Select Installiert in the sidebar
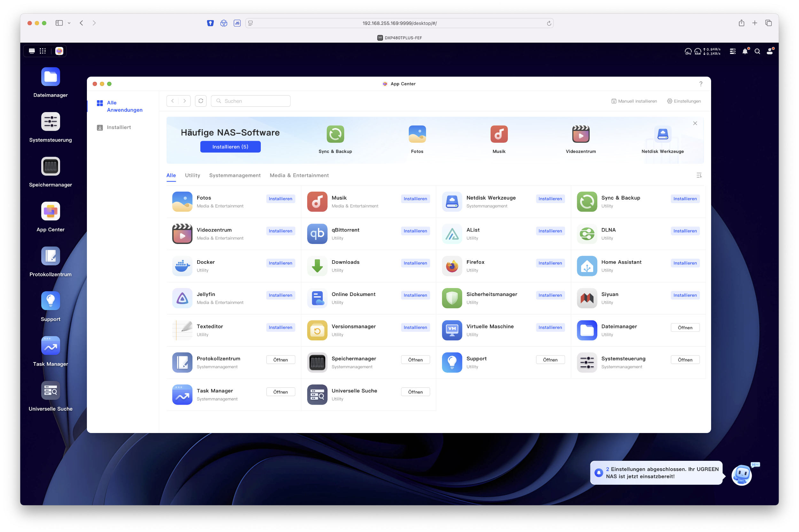This screenshot has height=532, width=799. pos(119,127)
